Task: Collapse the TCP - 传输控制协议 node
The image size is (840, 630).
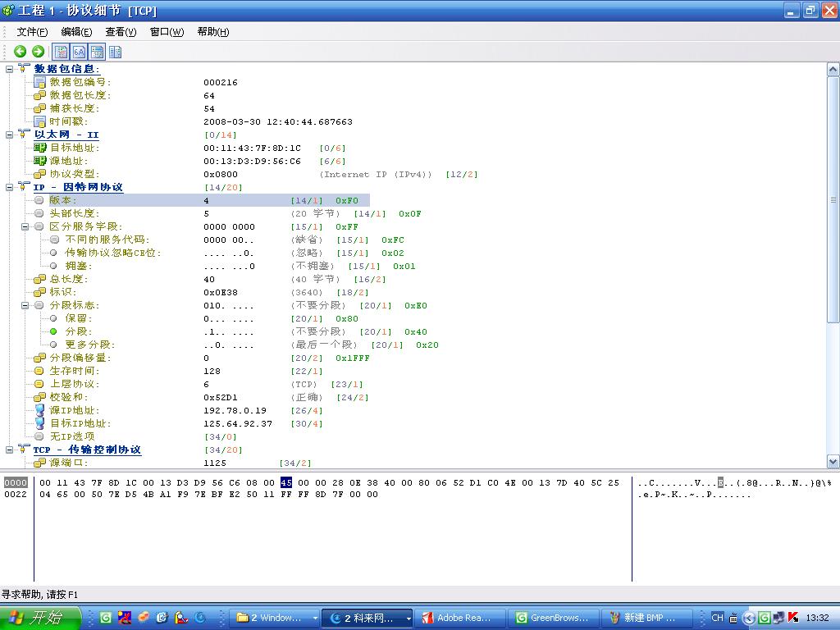Action: click(9, 450)
